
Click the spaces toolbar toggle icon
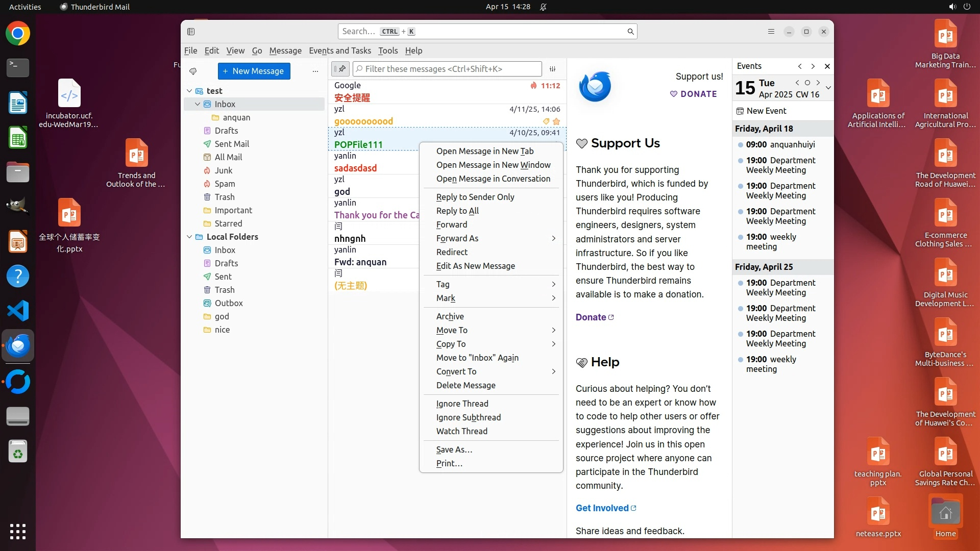pyautogui.click(x=191, y=32)
